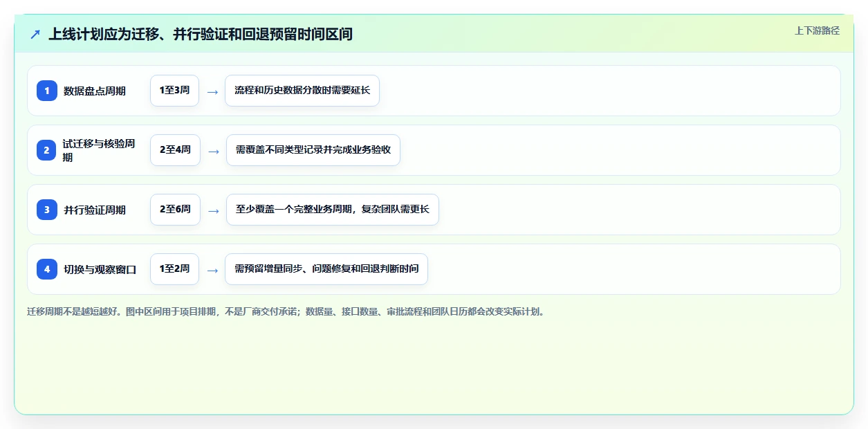Click the diagonal arrow icon beside the title
The width and height of the screenshot is (868, 429).
click(x=35, y=34)
